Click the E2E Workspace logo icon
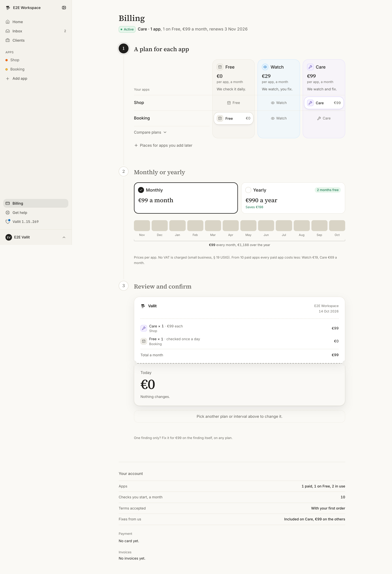 [x=8, y=8]
